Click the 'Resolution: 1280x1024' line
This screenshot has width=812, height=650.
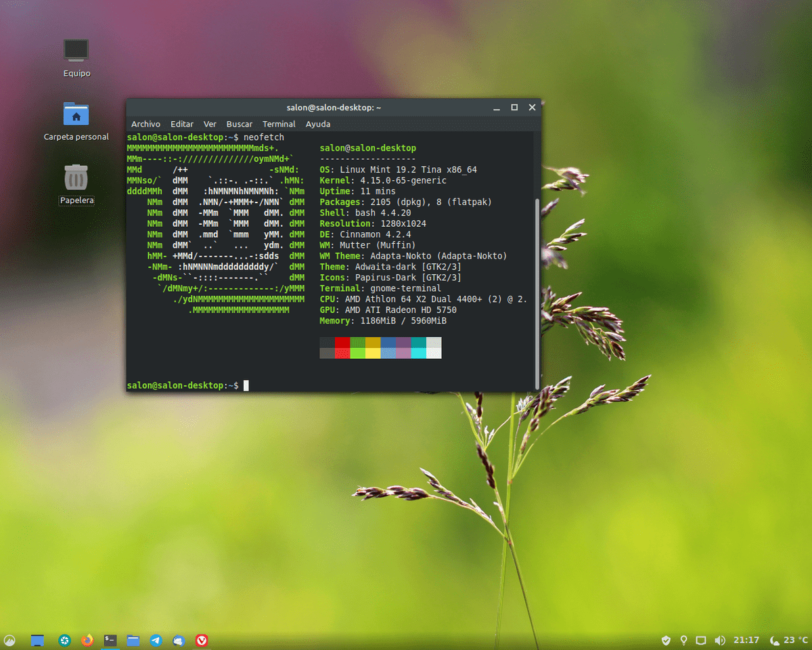tap(373, 223)
